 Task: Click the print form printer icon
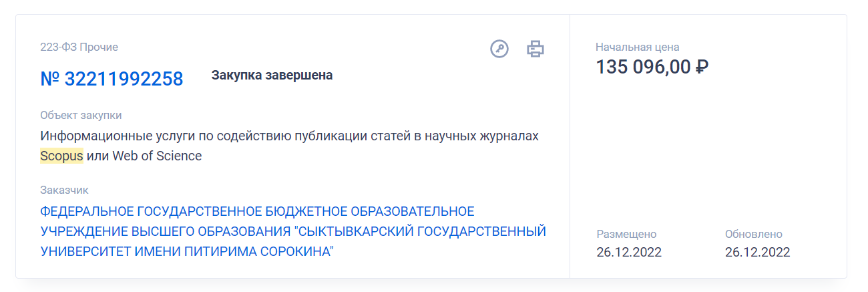tap(535, 49)
